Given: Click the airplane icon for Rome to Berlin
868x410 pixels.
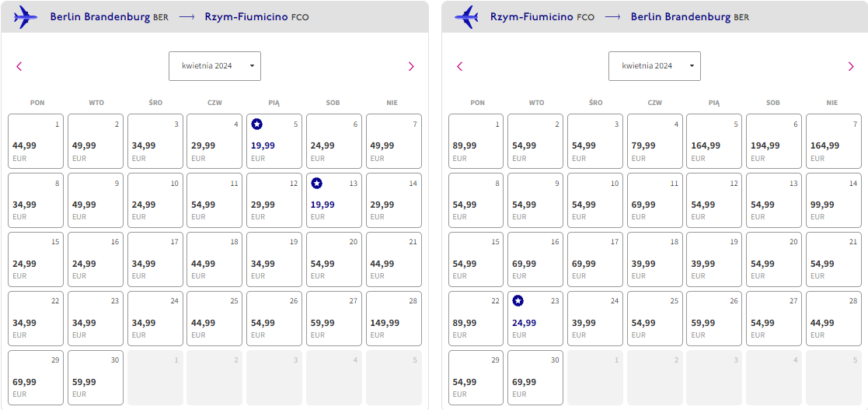Looking at the screenshot, I should tap(466, 17).
